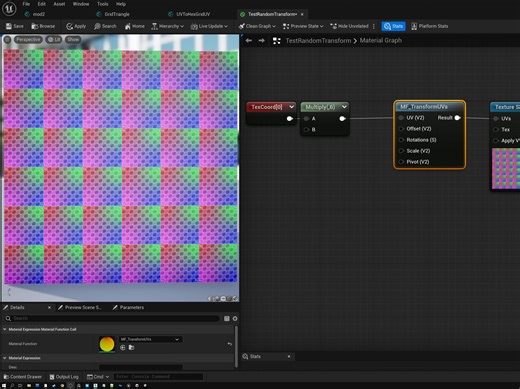The width and height of the screenshot is (520, 389).
Task: Open the Hierarchy dropdown
Action: click(167, 26)
